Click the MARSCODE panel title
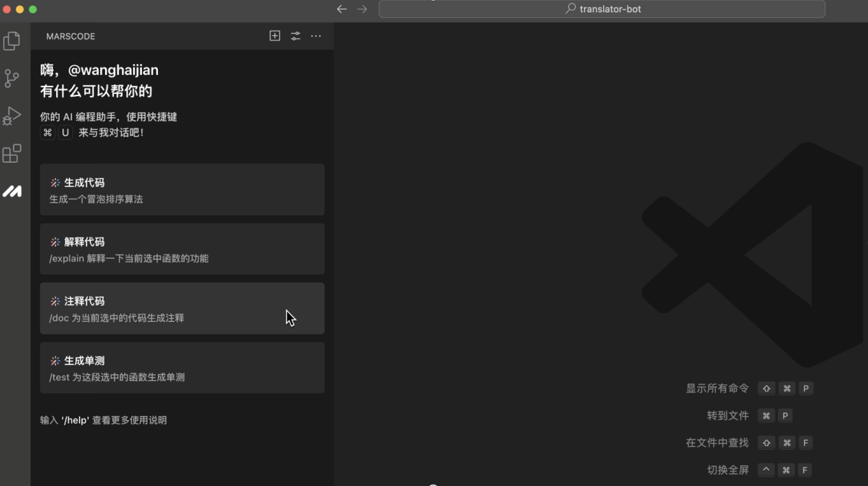 coord(71,36)
